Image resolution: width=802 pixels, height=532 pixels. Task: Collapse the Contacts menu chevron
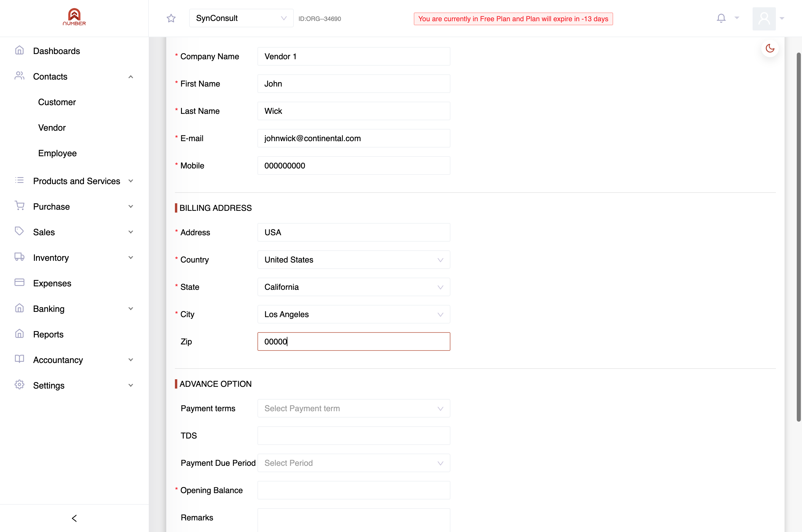point(131,77)
